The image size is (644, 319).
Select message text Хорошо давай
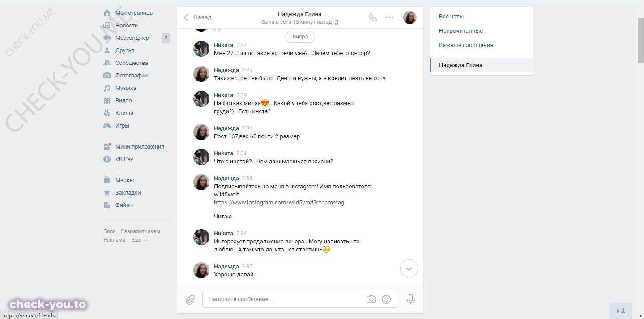click(x=234, y=275)
